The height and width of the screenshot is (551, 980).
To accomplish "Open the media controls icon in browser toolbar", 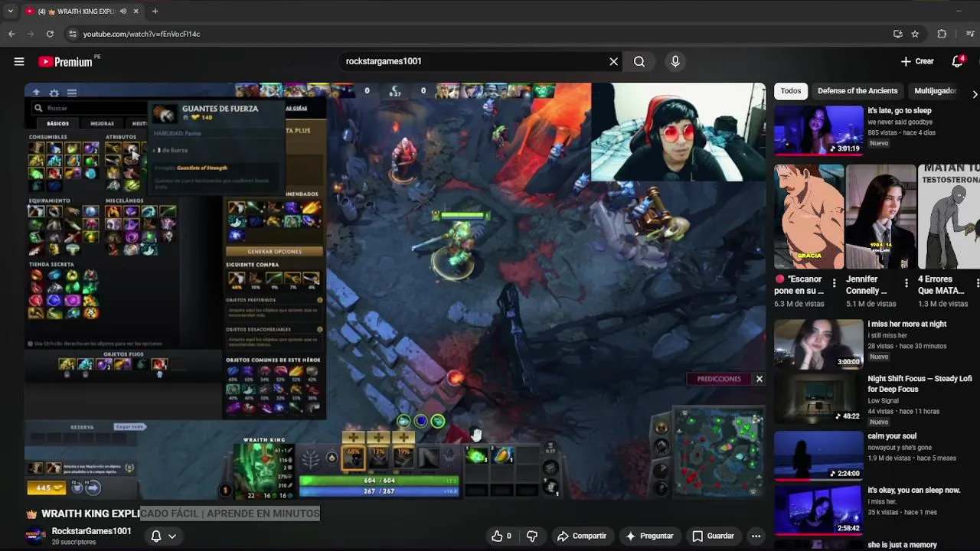I will 971,34.
